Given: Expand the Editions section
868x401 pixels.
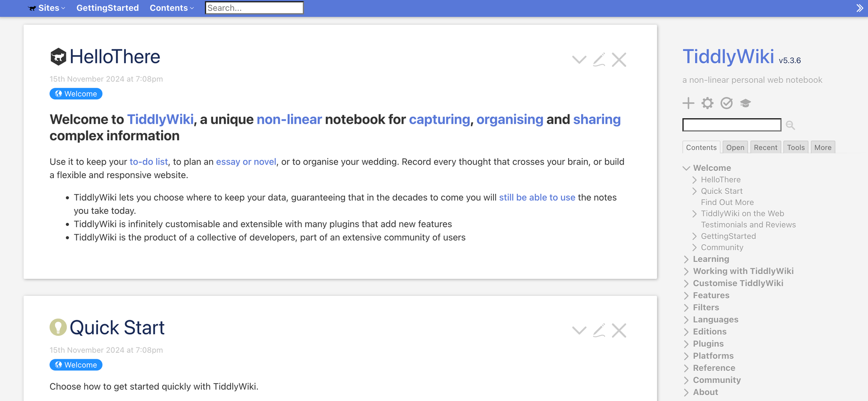Looking at the screenshot, I should [686, 332].
